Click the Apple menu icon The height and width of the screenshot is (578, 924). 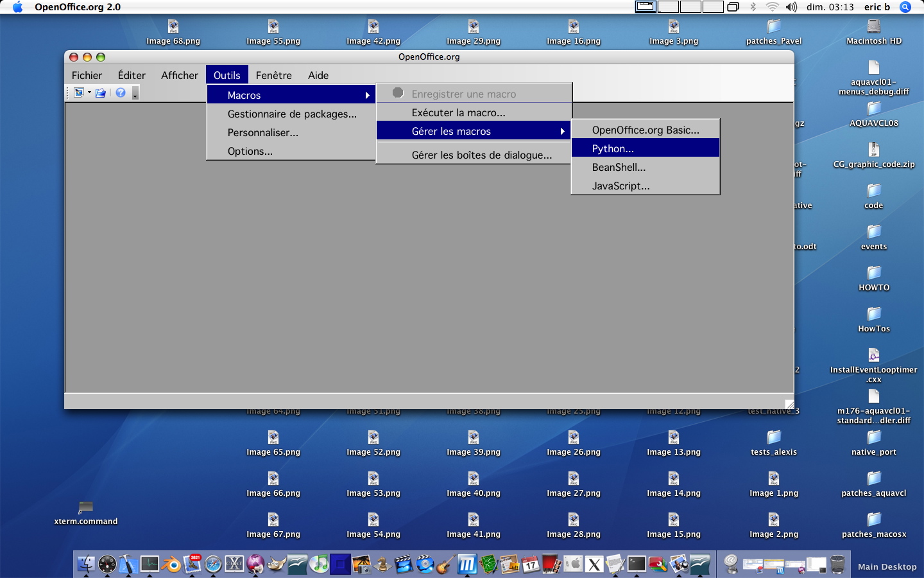[17, 7]
